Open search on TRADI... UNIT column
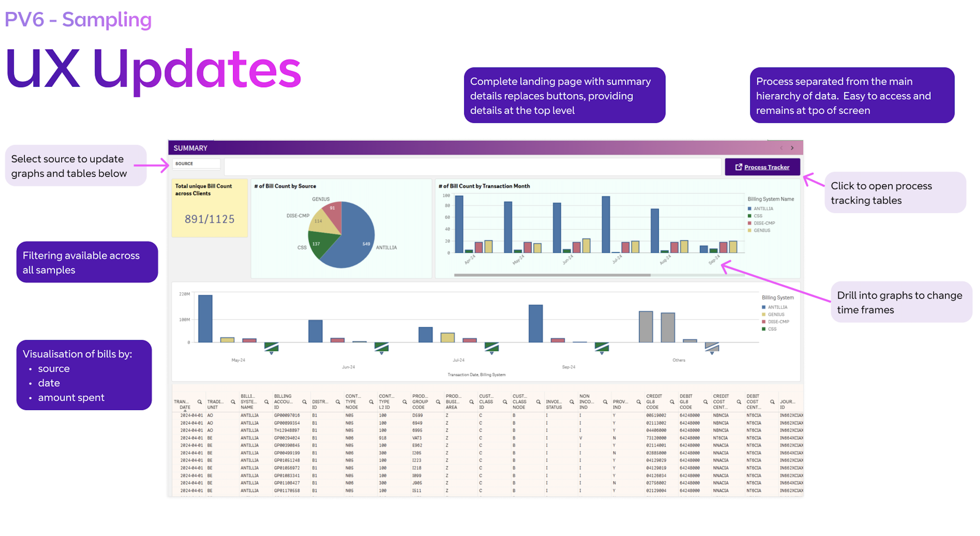 coord(233,402)
